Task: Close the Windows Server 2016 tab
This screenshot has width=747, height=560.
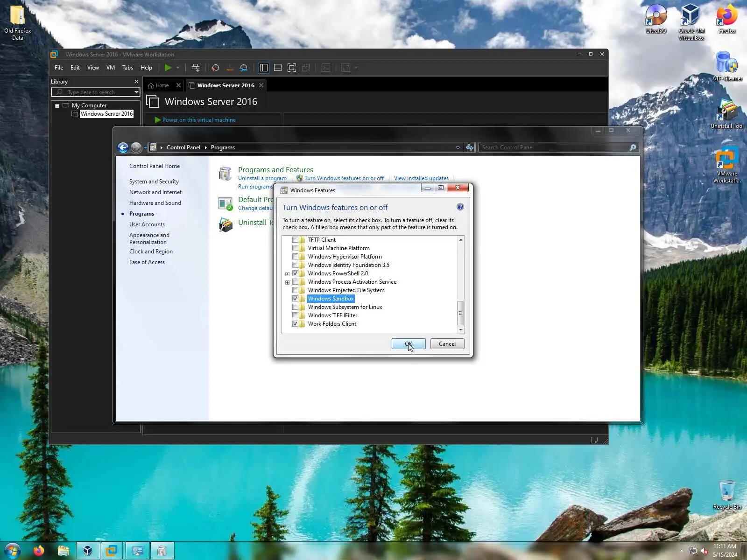Action: pyautogui.click(x=261, y=85)
